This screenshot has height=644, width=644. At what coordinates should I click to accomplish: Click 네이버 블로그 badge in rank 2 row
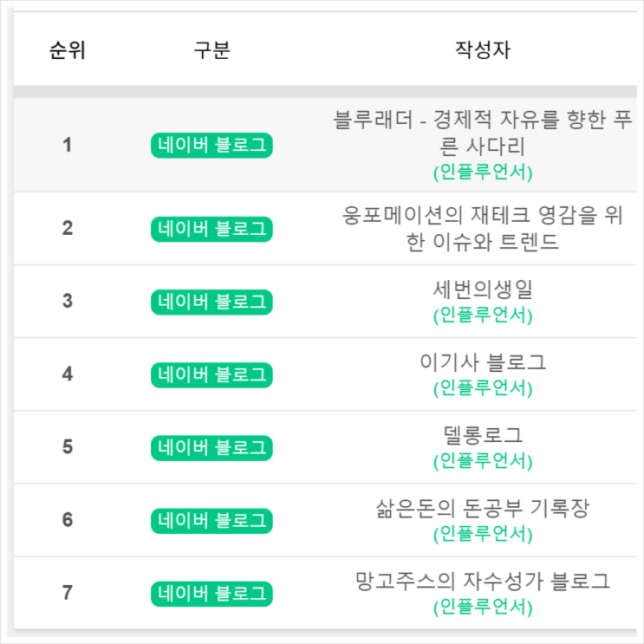[211, 229]
